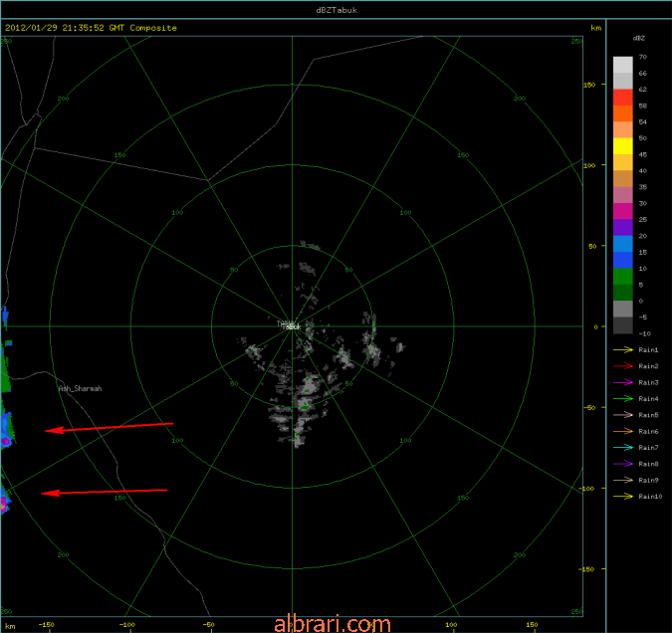
Task: Select the Rain10 legend label
Action: [x=650, y=497]
